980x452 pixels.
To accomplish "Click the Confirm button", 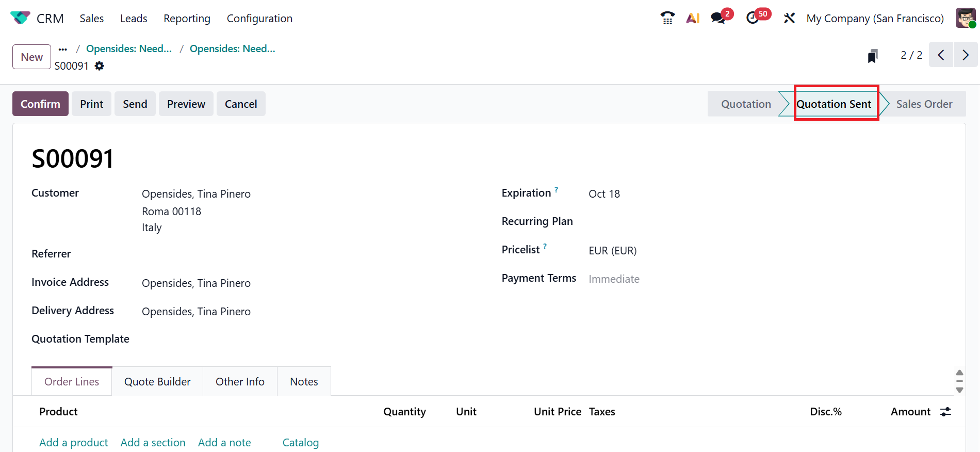I will point(40,104).
